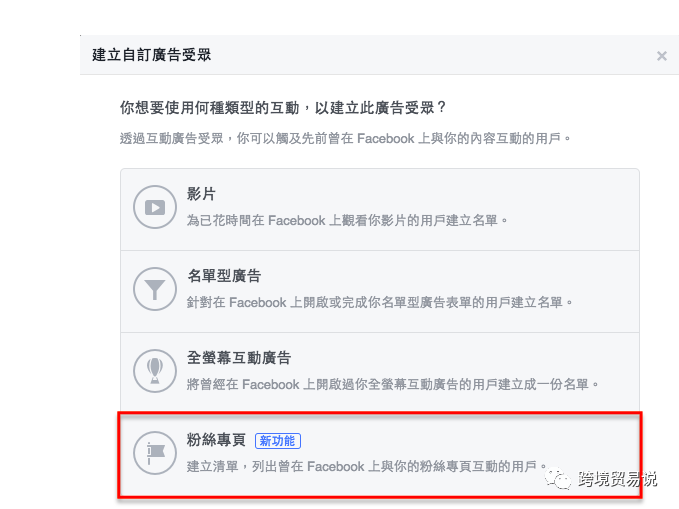This screenshot has width=679, height=509.
Task: Click the 名單型廣告 description about lead forms
Action: [x=379, y=302]
